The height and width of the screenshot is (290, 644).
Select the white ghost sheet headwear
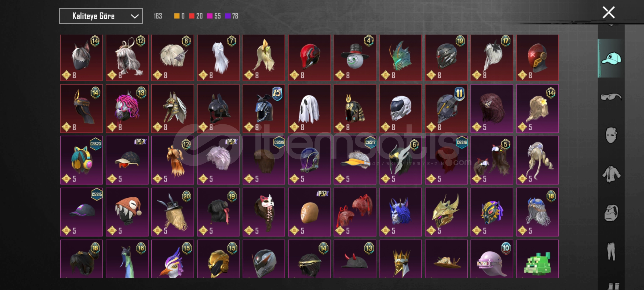(x=309, y=109)
